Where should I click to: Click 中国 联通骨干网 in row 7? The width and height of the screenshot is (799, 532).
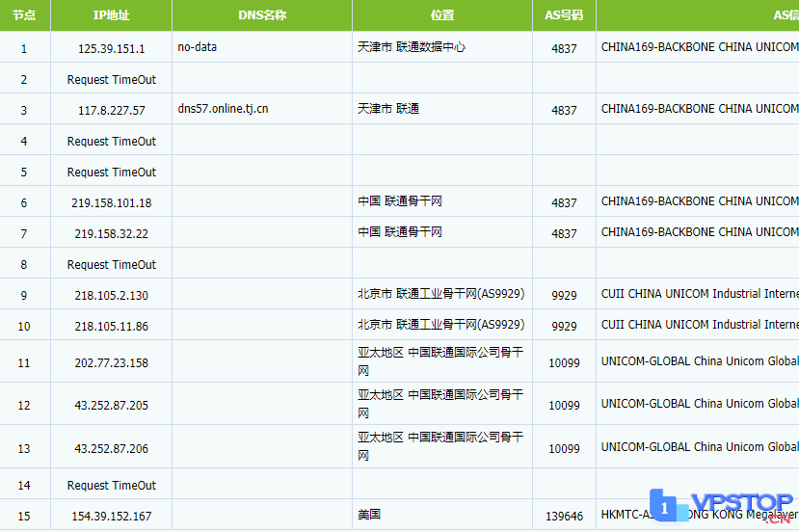click(x=399, y=232)
